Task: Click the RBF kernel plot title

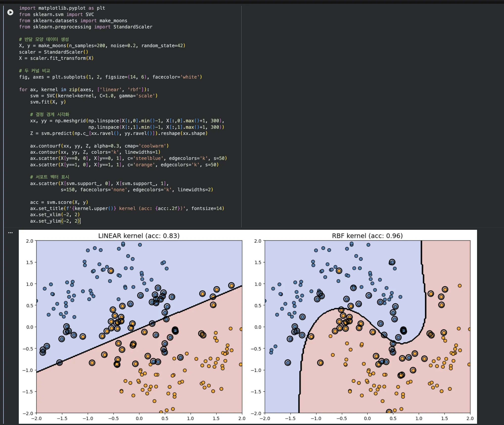Action: coord(367,236)
